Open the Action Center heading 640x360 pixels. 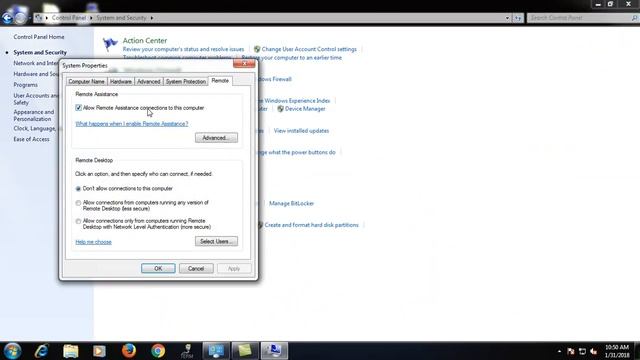[x=145, y=40]
